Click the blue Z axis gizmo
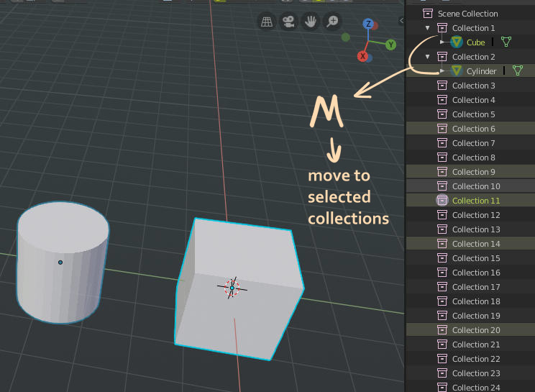535x392 pixels. click(368, 24)
